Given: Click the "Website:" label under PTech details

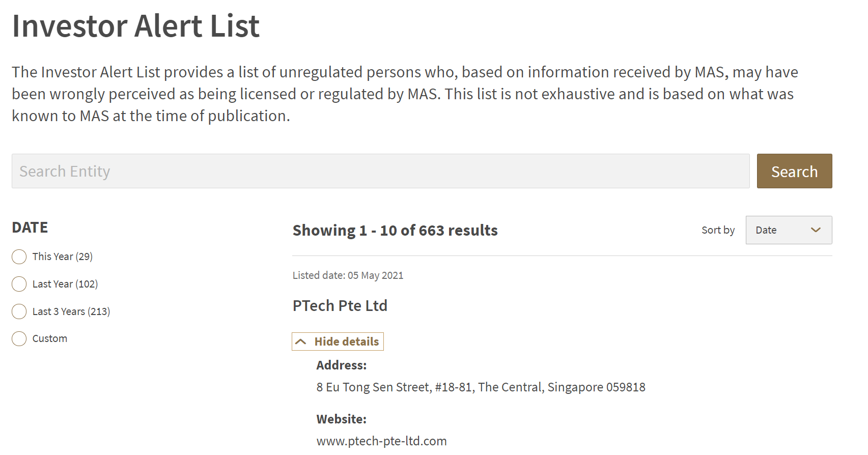Looking at the screenshot, I should [x=341, y=418].
